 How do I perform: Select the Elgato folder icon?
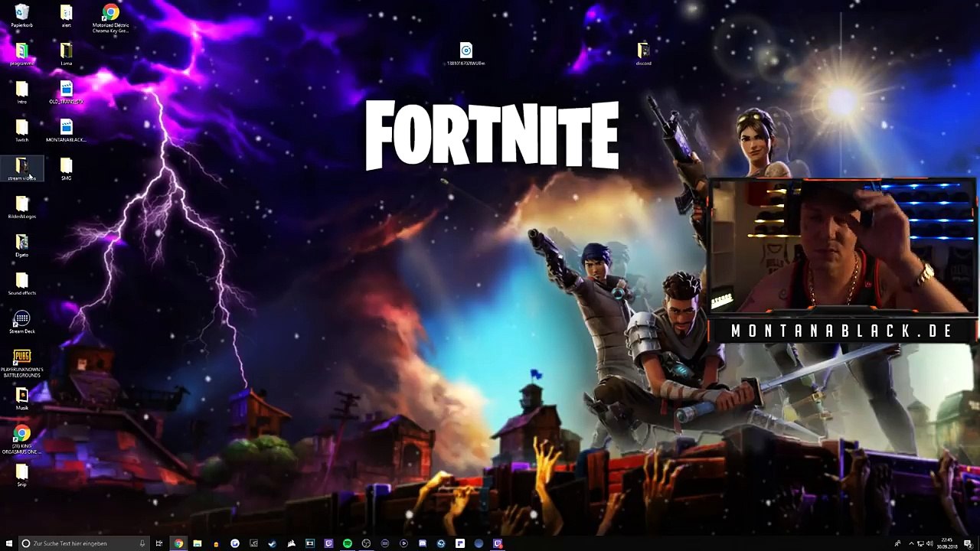click(x=21, y=246)
